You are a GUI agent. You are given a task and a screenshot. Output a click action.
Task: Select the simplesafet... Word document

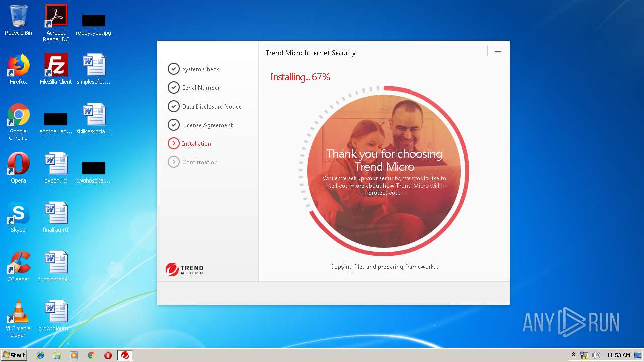click(94, 69)
